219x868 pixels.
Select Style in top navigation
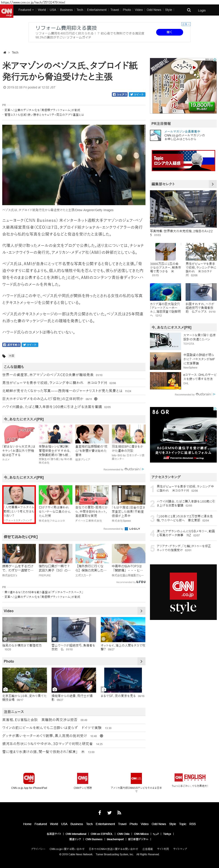coord(168,10)
